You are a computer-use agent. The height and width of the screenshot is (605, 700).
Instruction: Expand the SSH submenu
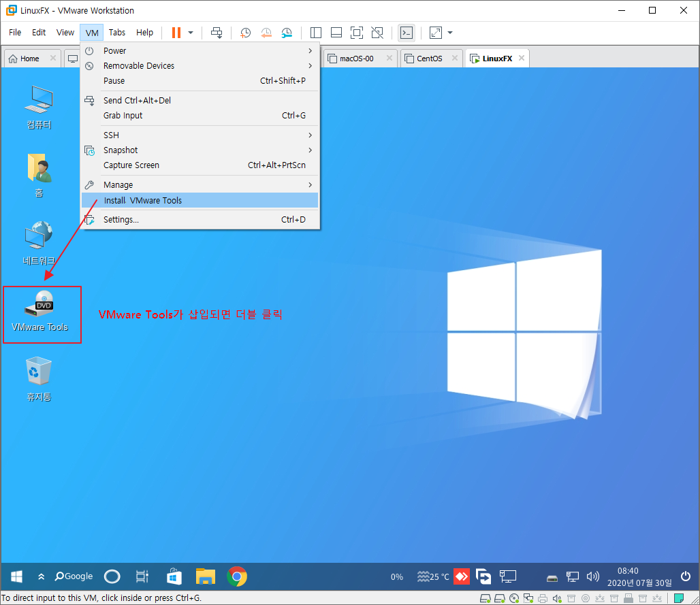click(200, 135)
